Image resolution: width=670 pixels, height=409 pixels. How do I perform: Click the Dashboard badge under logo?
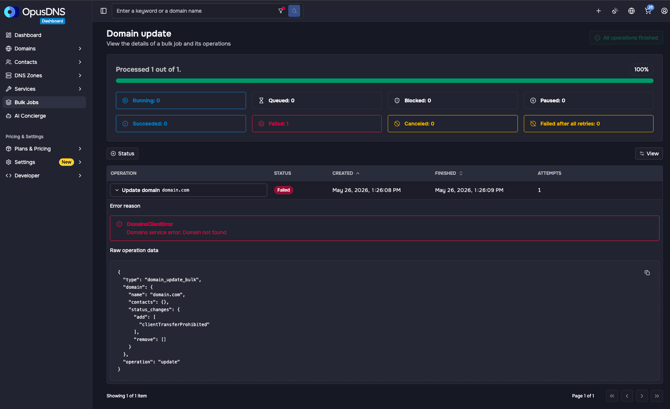53,21
